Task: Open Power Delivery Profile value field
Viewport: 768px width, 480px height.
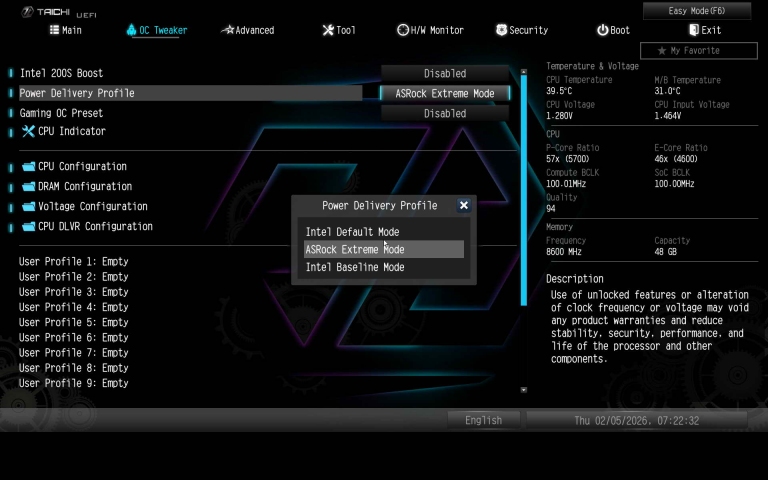Action: (445, 93)
